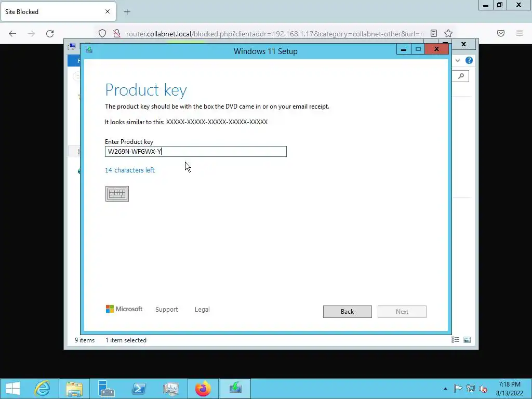This screenshot has height=399, width=532.
Task: Switch to Windows Setup taskbar icon
Action: click(x=235, y=389)
